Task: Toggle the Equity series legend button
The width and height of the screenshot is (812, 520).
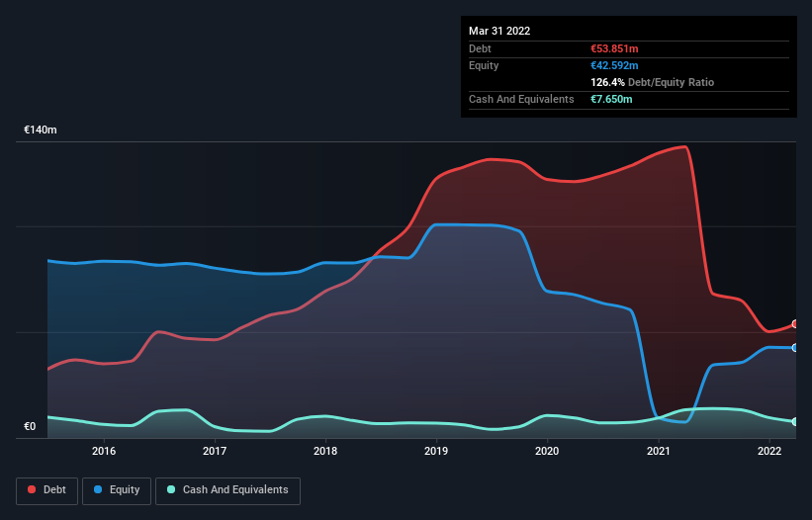Action: pyautogui.click(x=117, y=490)
